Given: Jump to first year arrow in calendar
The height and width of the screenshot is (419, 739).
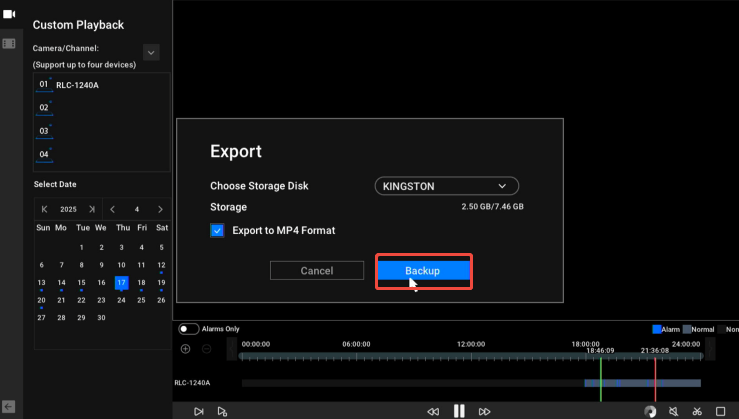Looking at the screenshot, I should click(44, 209).
